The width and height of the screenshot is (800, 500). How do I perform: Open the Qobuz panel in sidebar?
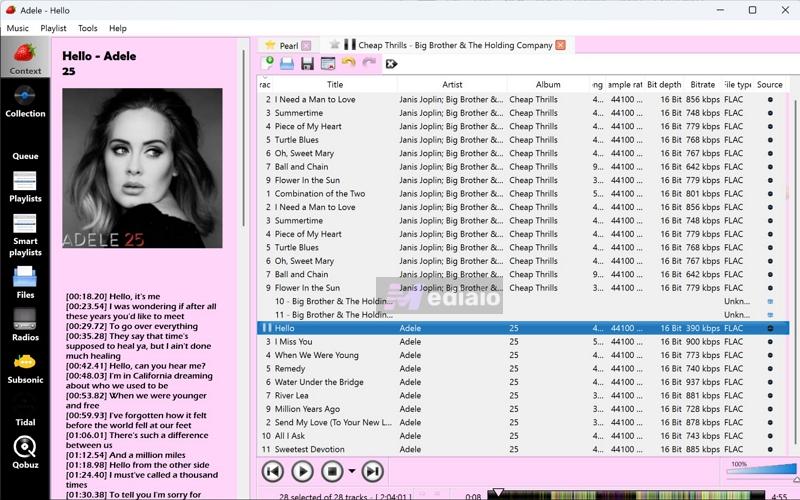pyautogui.click(x=25, y=452)
